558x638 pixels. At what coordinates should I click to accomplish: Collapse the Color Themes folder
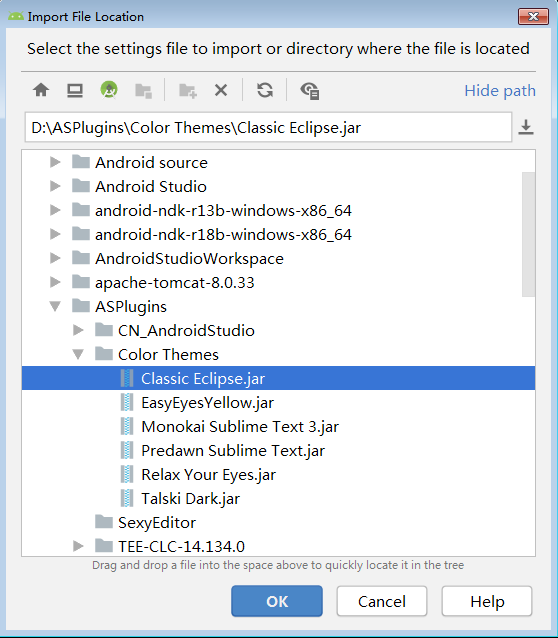(x=78, y=354)
